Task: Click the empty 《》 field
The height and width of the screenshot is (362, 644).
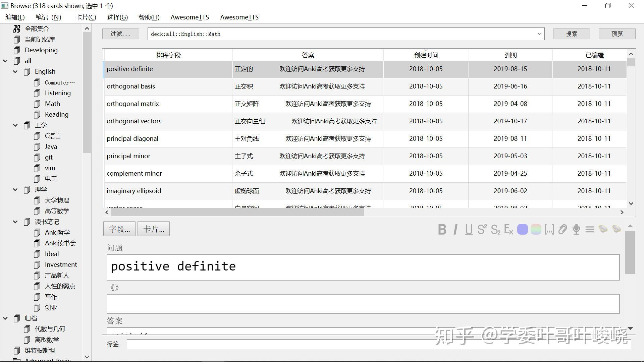Action: click(363, 304)
